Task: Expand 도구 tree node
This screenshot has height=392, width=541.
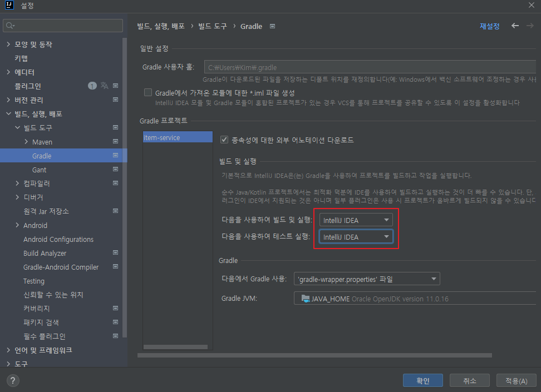Action: point(8,364)
